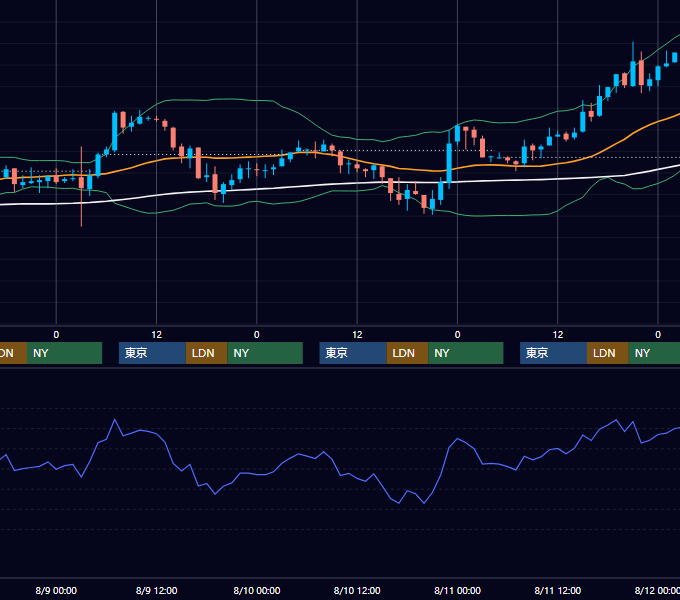Select the 東京 session bar for 8/10
Viewport: 680px width, 600px height.
coord(353,353)
